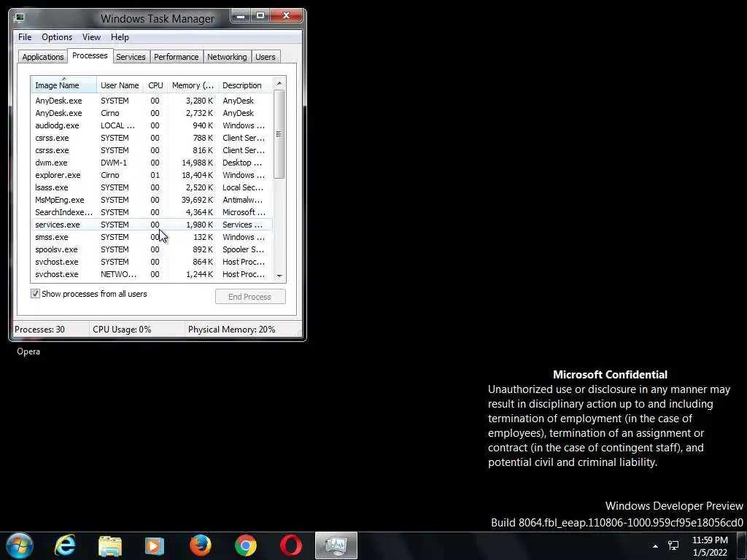Open the File menu
Image resolution: width=747 pixels, height=560 pixels.
[x=25, y=37]
